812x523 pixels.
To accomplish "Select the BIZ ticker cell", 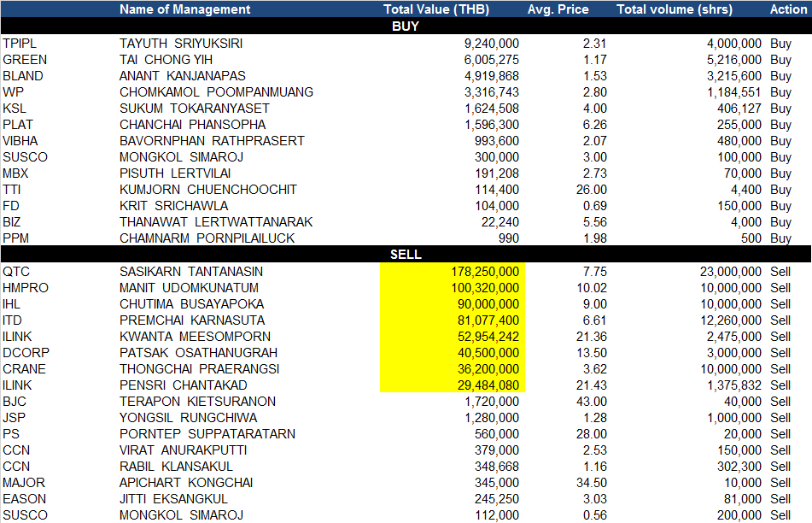I will click(11, 222).
